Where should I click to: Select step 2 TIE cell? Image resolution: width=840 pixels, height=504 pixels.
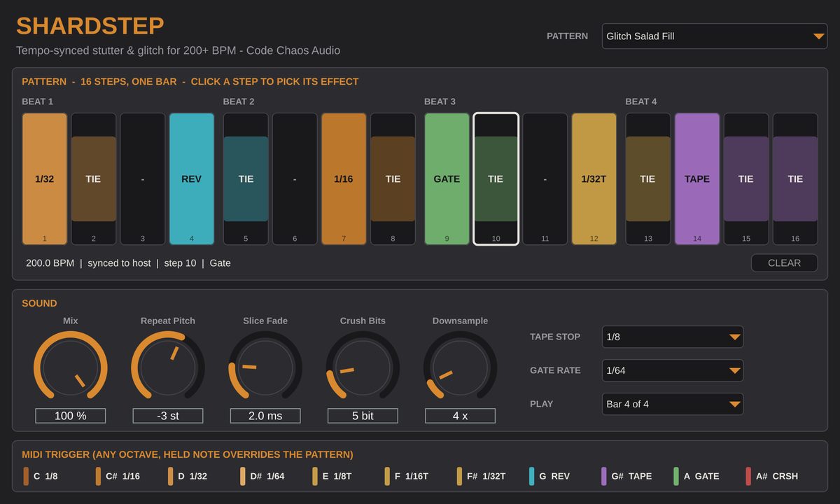[94, 179]
